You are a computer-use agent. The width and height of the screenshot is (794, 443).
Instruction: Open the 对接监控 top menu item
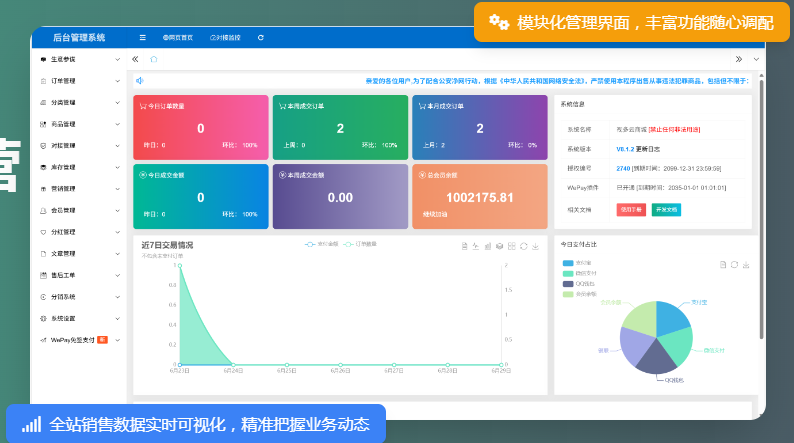click(225, 37)
